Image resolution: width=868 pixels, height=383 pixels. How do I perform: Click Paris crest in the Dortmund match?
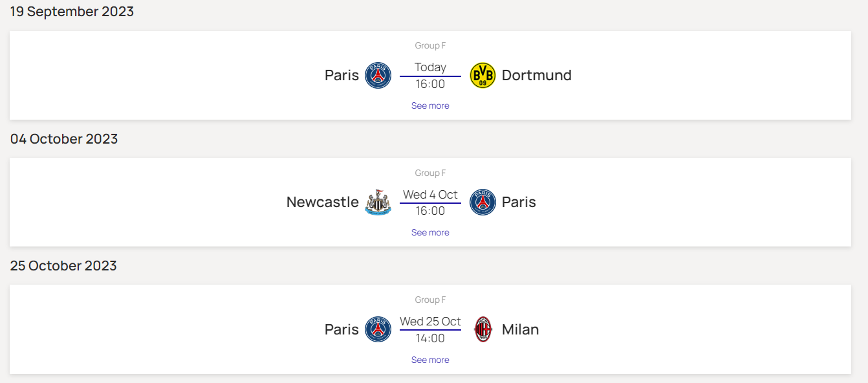coord(378,76)
